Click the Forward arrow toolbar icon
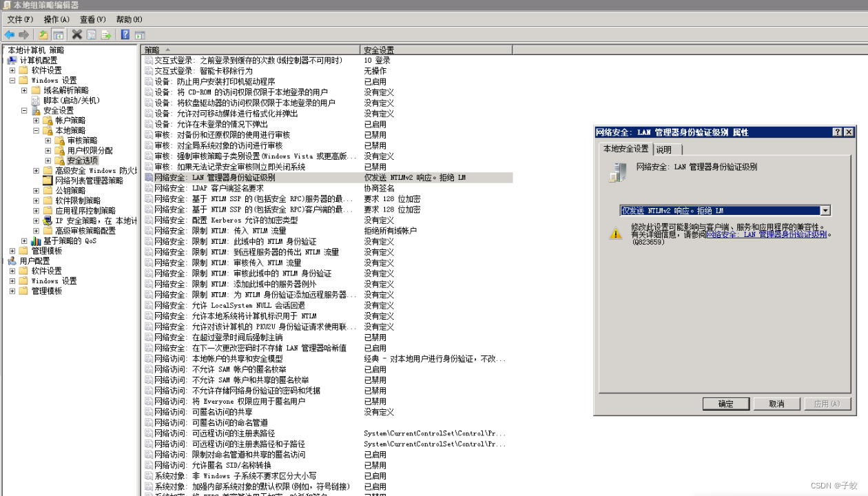 [x=24, y=34]
